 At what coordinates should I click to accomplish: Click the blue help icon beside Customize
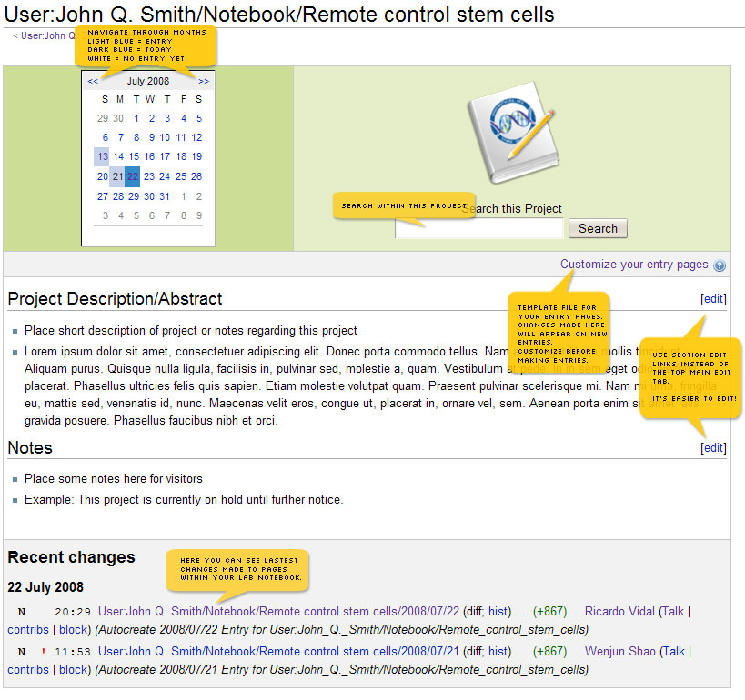pos(720,265)
